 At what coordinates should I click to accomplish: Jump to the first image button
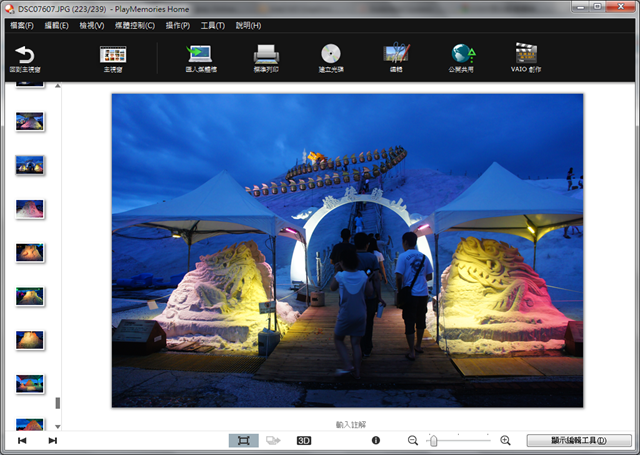coord(22,440)
